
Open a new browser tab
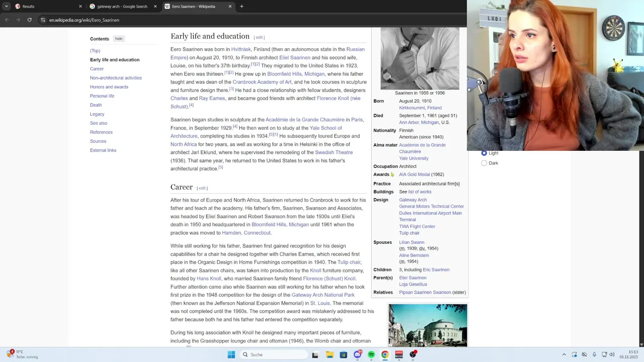tap(242, 7)
